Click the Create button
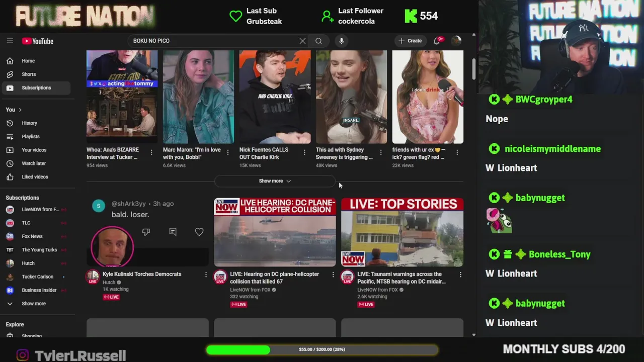 point(410,41)
